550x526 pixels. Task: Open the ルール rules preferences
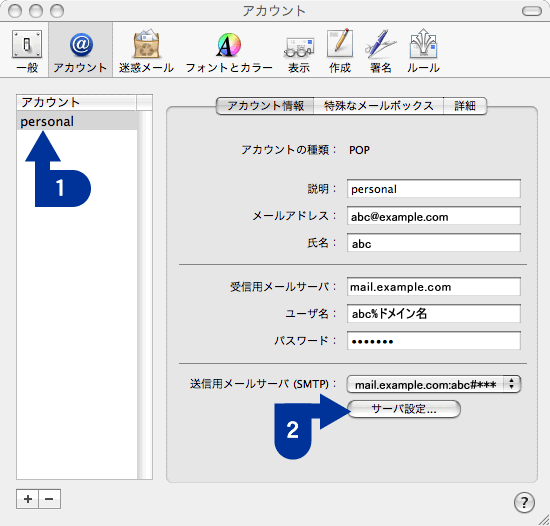pos(423,50)
